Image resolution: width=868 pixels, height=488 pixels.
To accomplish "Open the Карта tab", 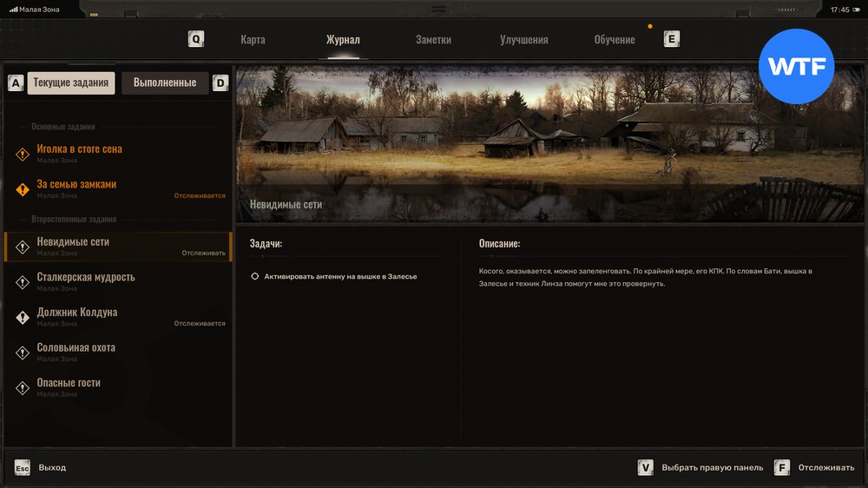I will coord(253,40).
